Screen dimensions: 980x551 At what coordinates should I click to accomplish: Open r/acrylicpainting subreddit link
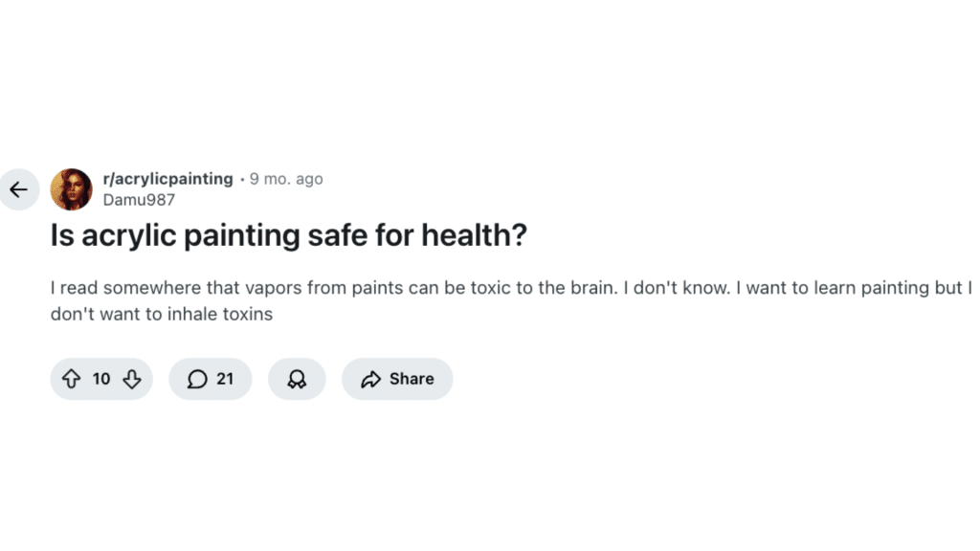[x=167, y=178]
